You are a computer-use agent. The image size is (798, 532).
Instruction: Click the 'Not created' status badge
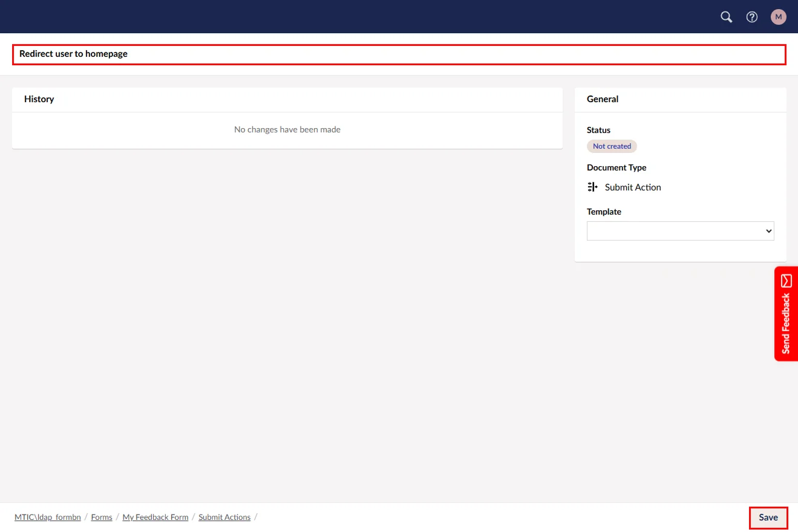click(612, 146)
